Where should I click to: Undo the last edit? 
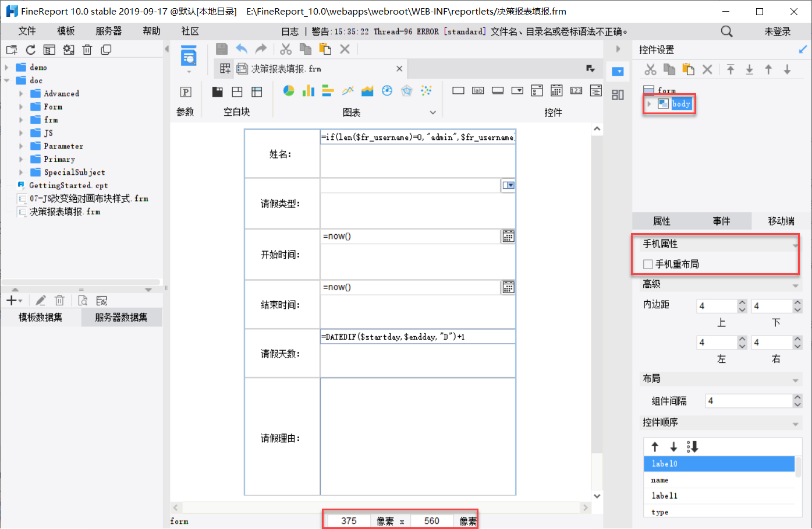[242, 49]
